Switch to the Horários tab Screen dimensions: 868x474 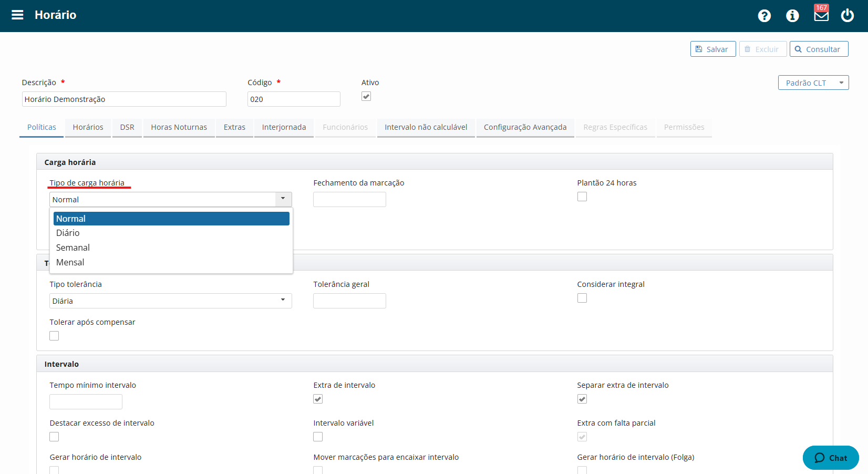click(x=88, y=127)
